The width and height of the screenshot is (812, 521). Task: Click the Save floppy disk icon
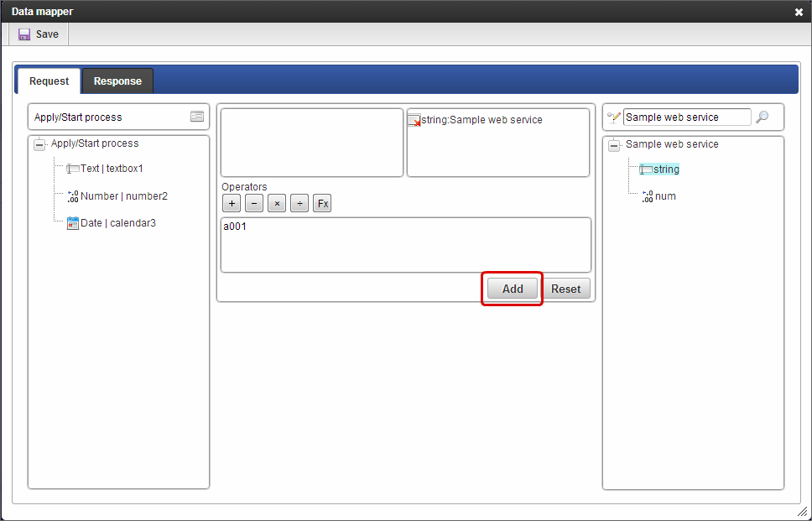24,34
